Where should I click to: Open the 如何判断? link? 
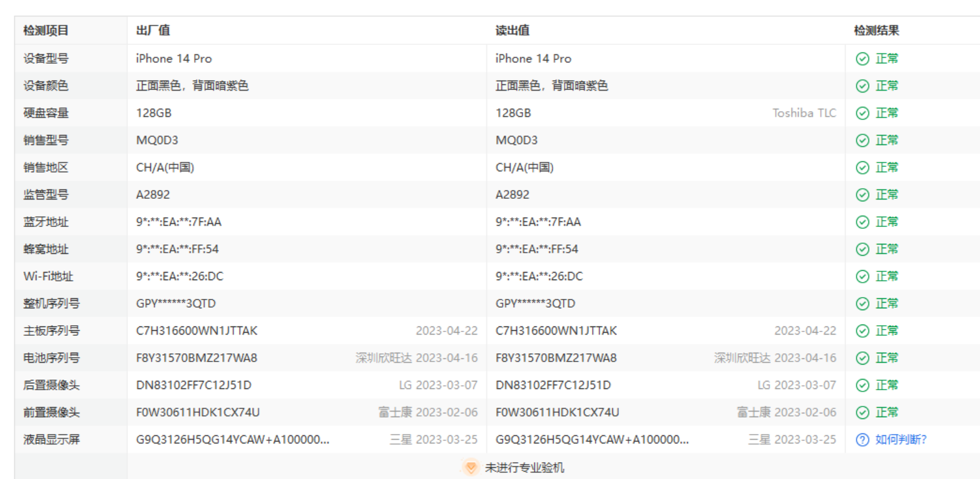901,440
